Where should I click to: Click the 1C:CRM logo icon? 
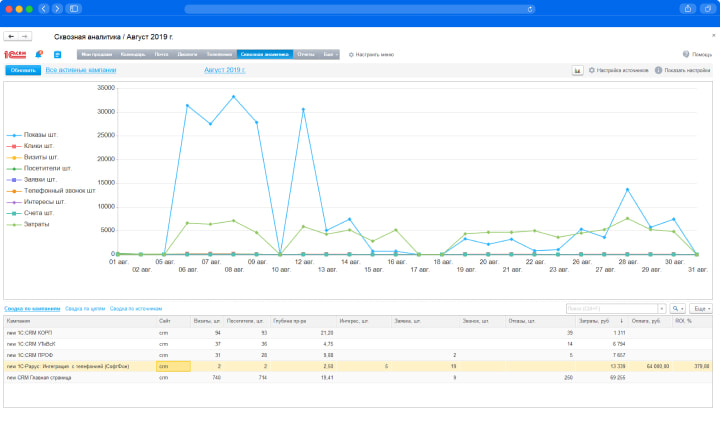click(15, 55)
